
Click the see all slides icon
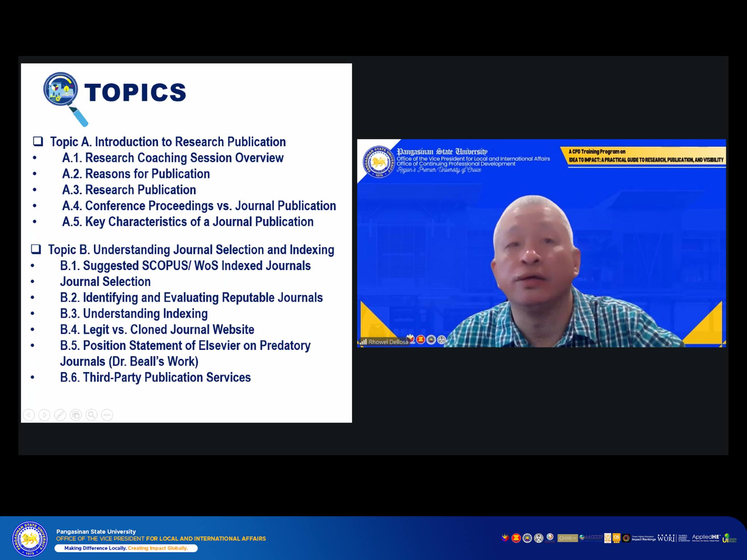coord(76,415)
